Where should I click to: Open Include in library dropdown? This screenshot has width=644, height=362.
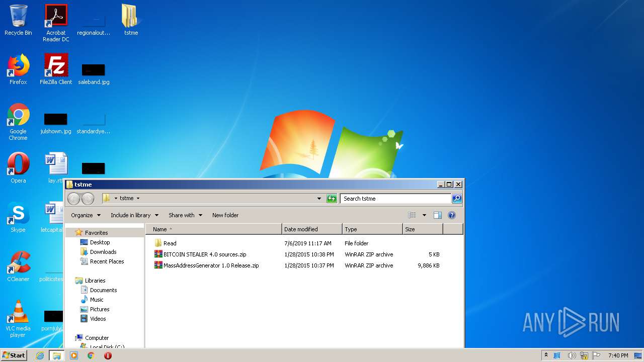point(134,215)
